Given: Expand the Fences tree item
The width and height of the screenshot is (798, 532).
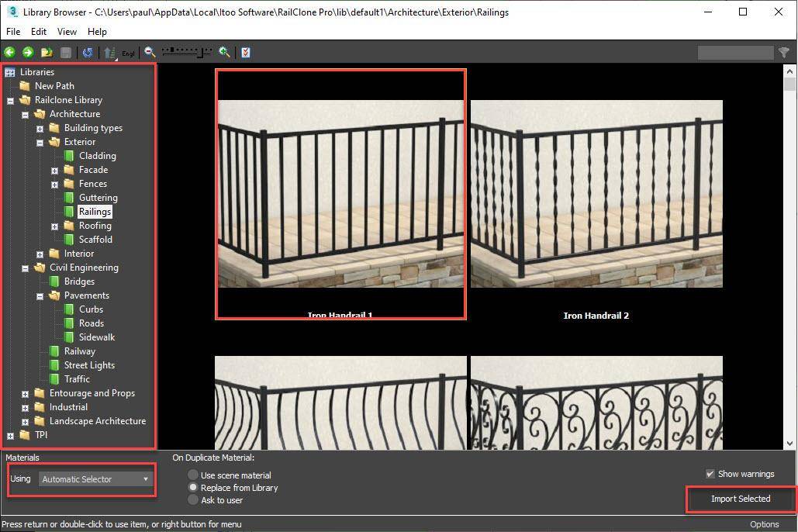Looking at the screenshot, I should pos(54,183).
